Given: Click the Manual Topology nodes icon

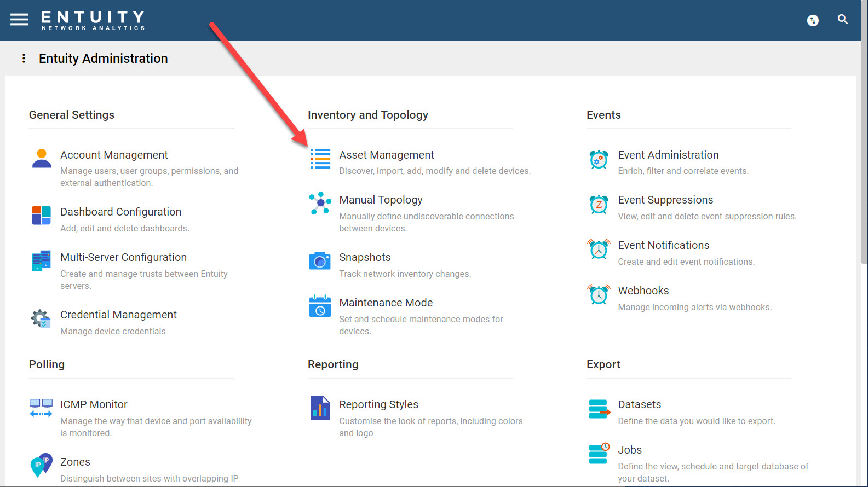Looking at the screenshot, I should (320, 203).
